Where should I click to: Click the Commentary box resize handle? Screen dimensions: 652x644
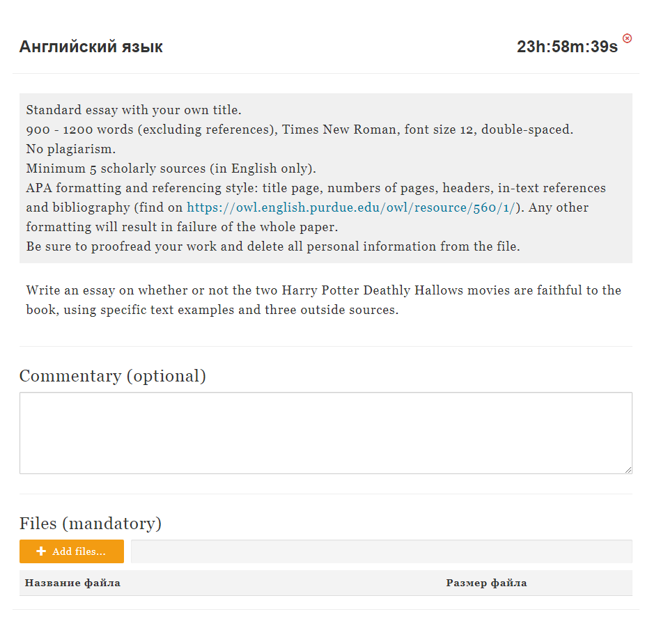(x=628, y=470)
